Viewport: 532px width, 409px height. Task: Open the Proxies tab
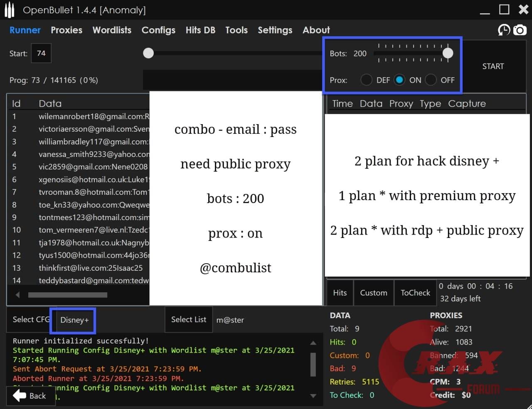coord(66,30)
